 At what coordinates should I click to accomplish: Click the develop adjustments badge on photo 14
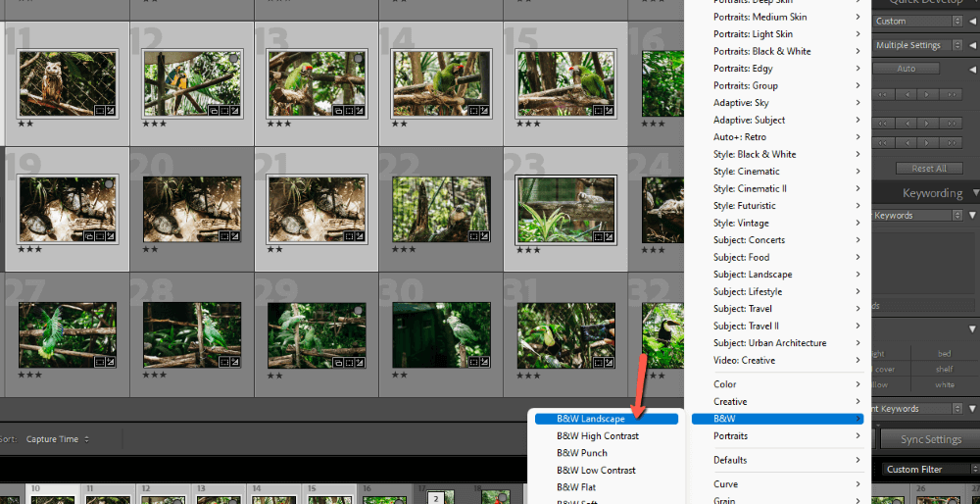484,111
